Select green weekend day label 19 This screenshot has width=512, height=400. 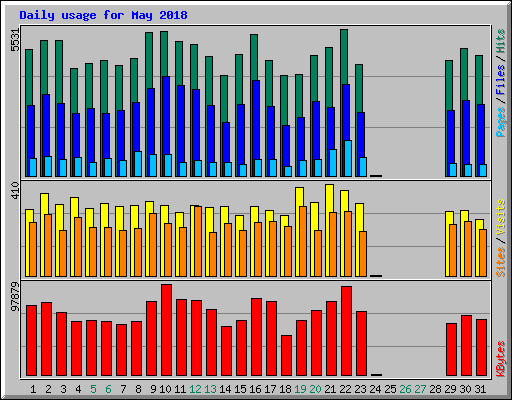point(300,389)
